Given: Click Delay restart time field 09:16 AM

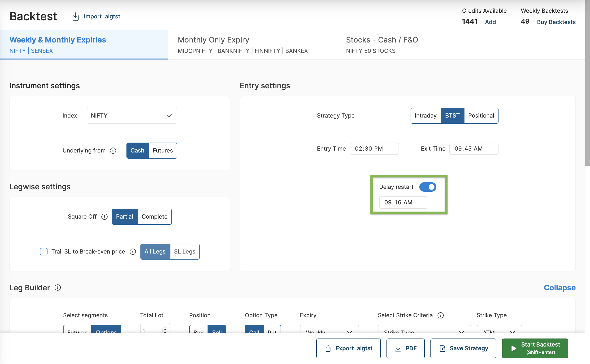Looking at the screenshot, I should (404, 203).
